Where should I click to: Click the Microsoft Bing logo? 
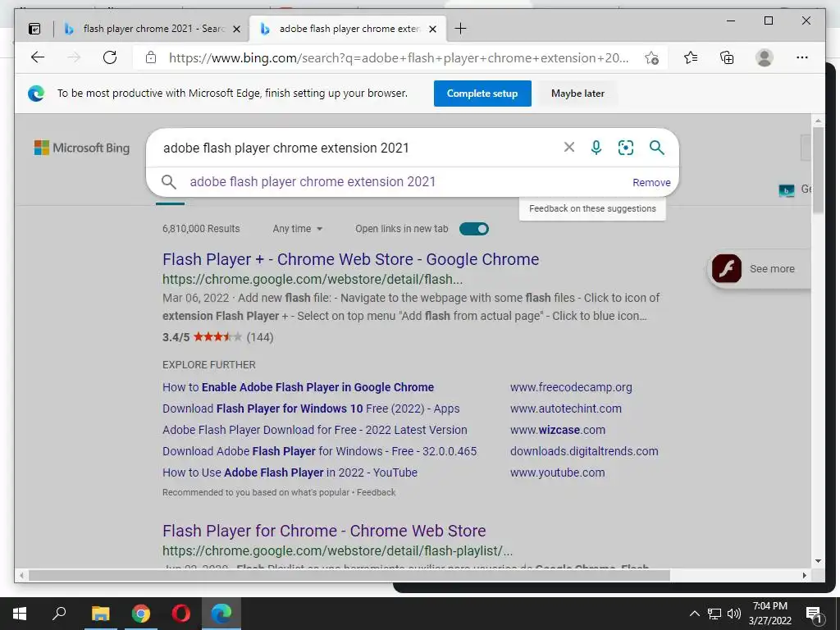click(x=82, y=148)
